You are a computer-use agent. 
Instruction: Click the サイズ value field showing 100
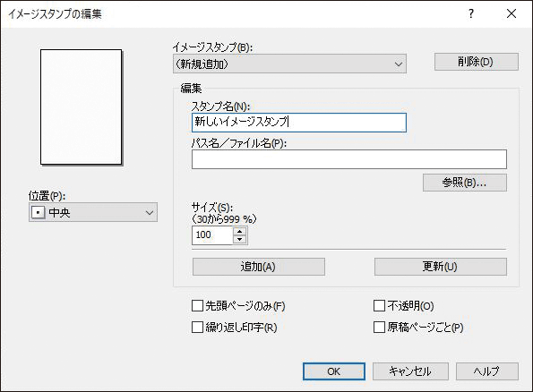(212, 235)
